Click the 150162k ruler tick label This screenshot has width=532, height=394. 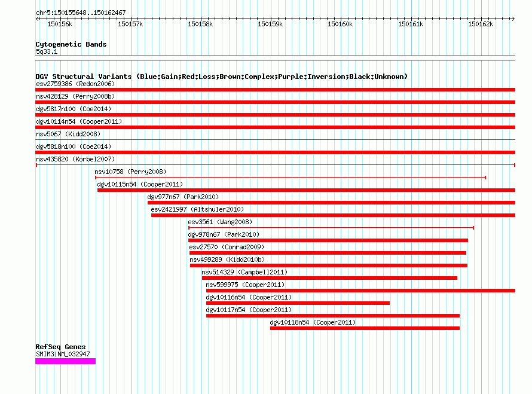tap(481, 24)
